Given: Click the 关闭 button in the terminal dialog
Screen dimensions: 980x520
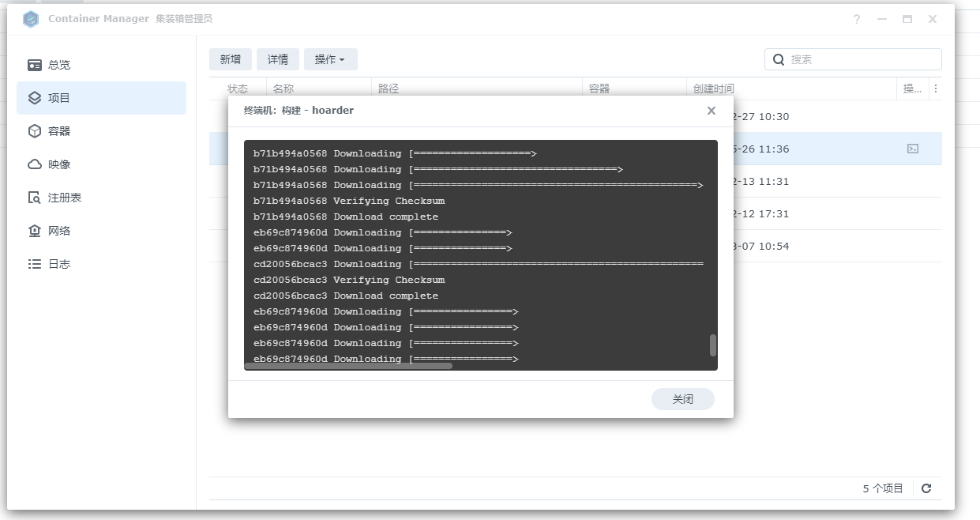Looking at the screenshot, I should 682,399.
